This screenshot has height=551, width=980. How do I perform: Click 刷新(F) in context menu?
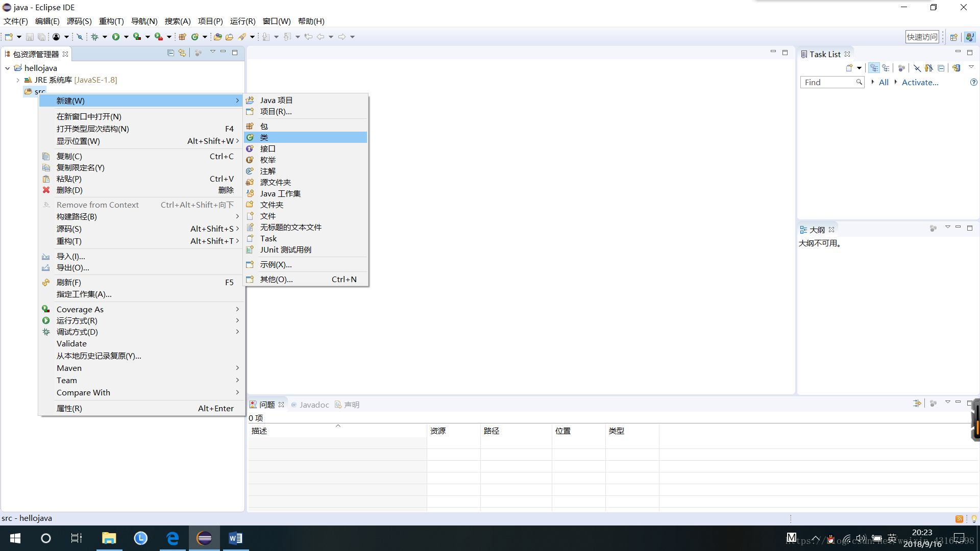(x=141, y=282)
